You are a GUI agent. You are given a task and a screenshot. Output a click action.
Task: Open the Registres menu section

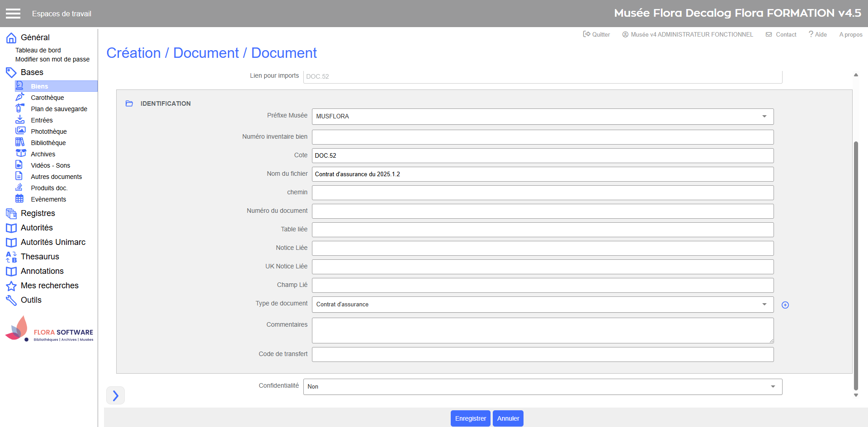coord(38,213)
